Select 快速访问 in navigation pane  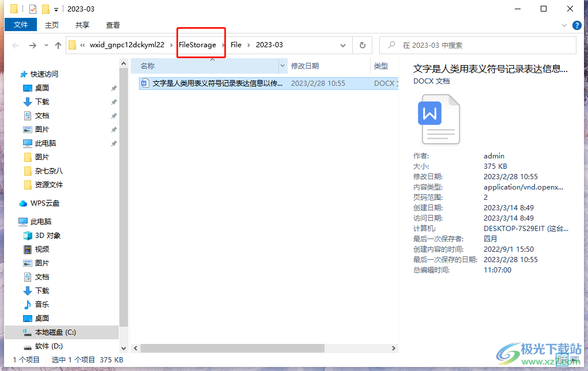click(x=44, y=74)
